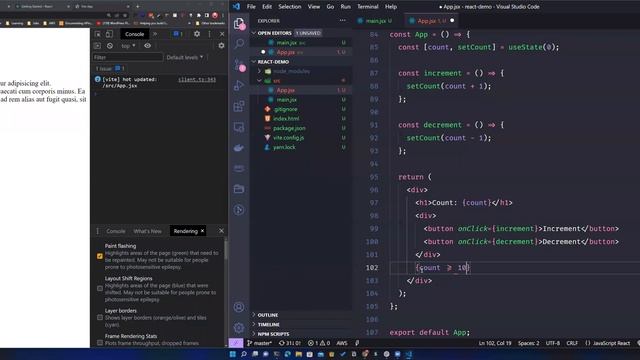This screenshot has width=640, height=360.
Task: Open the Search view in the activity bar
Action: pyautogui.click(x=239, y=43)
